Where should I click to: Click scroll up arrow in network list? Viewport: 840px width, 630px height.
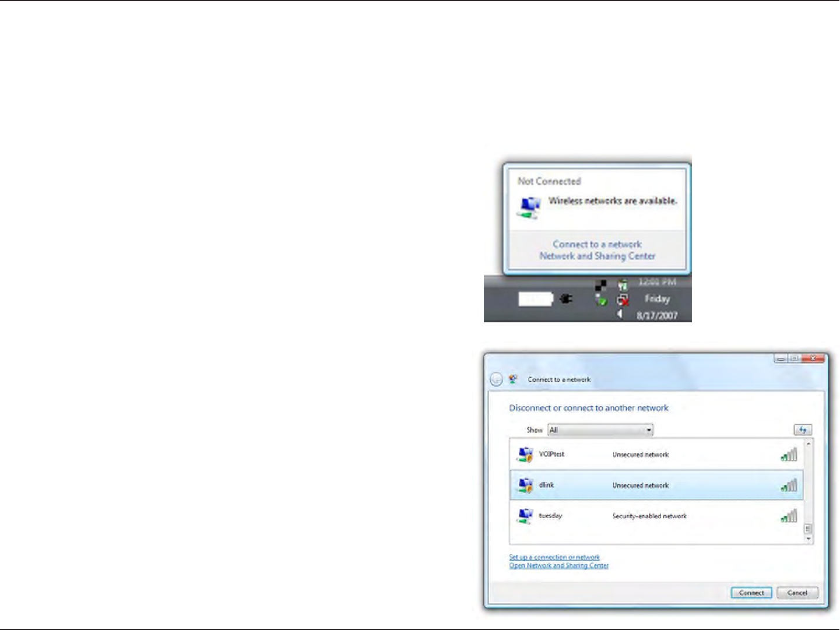pos(808,444)
